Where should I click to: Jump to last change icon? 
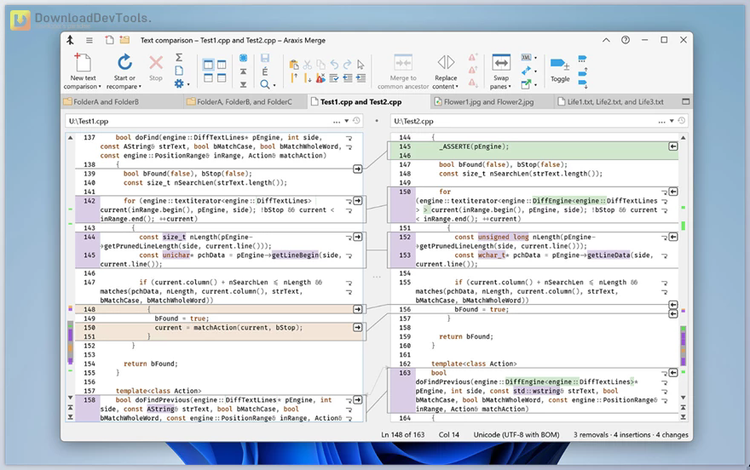[x=243, y=84]
